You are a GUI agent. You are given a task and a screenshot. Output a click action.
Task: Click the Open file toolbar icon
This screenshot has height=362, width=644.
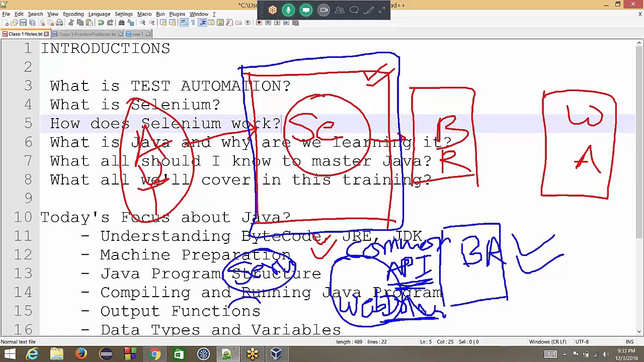pyautogui.click(x=14, y=23)
